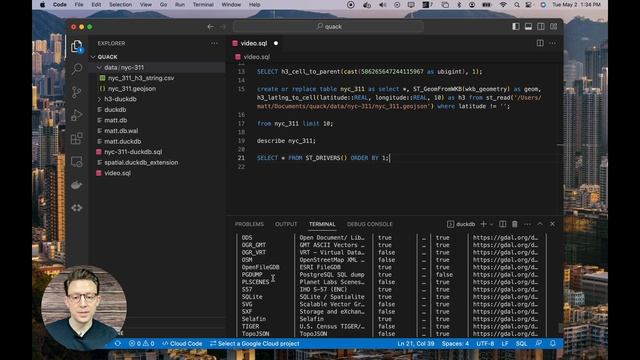The height and width of the screenshot is (360, 640).
Task: Go back using the navigation arrow
Action: click(x=211, y=27)
